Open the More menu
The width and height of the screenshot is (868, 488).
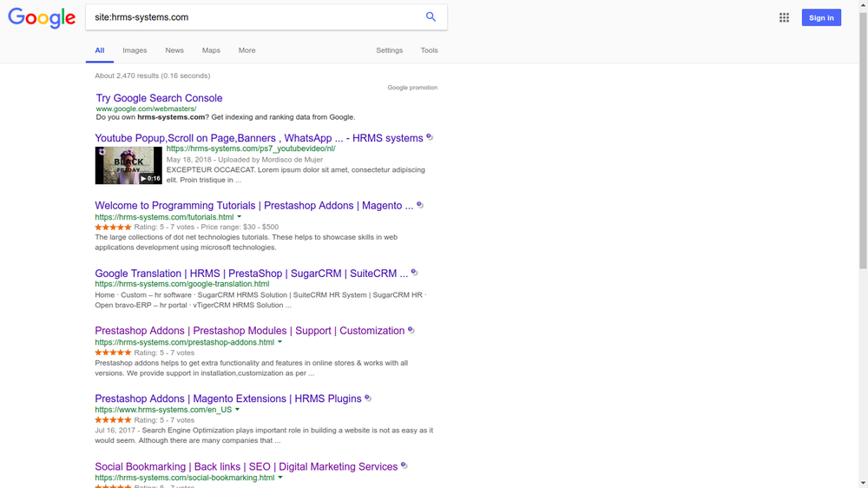coord(247,50)
